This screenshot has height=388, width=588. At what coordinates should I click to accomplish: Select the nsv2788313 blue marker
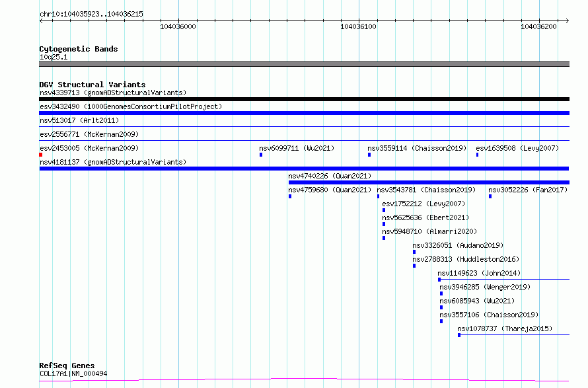414,266
